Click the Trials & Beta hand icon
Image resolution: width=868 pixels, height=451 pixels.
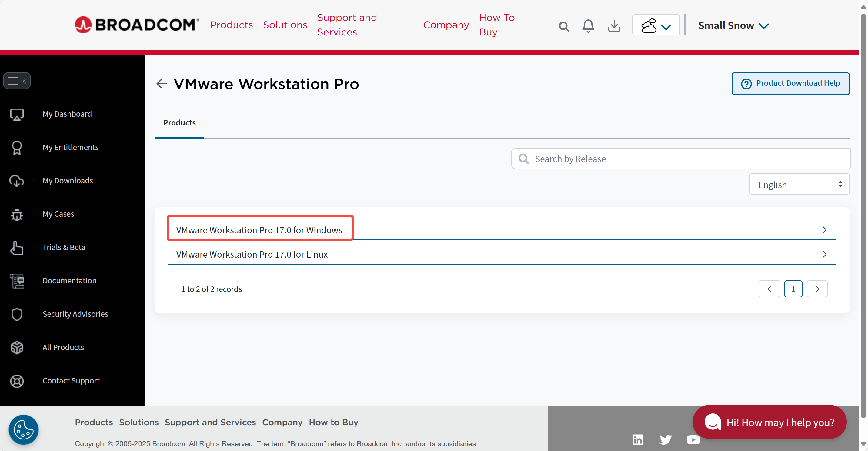[17, 248]
